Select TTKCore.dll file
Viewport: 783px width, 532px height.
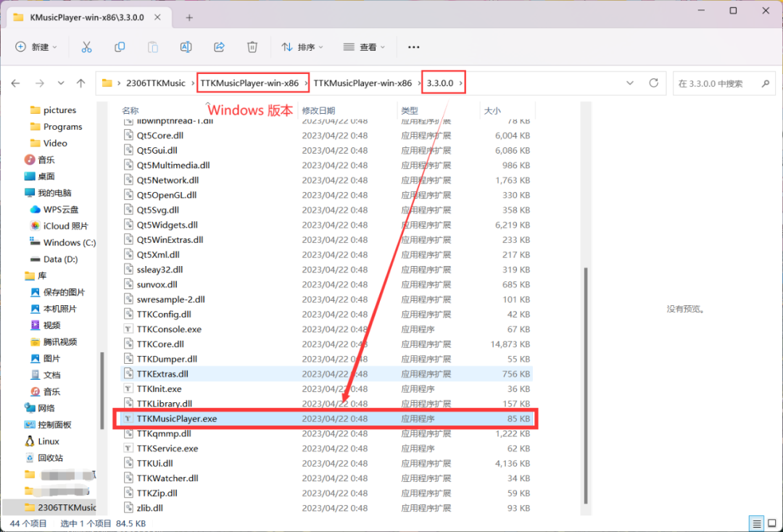[x=326, y=344]
